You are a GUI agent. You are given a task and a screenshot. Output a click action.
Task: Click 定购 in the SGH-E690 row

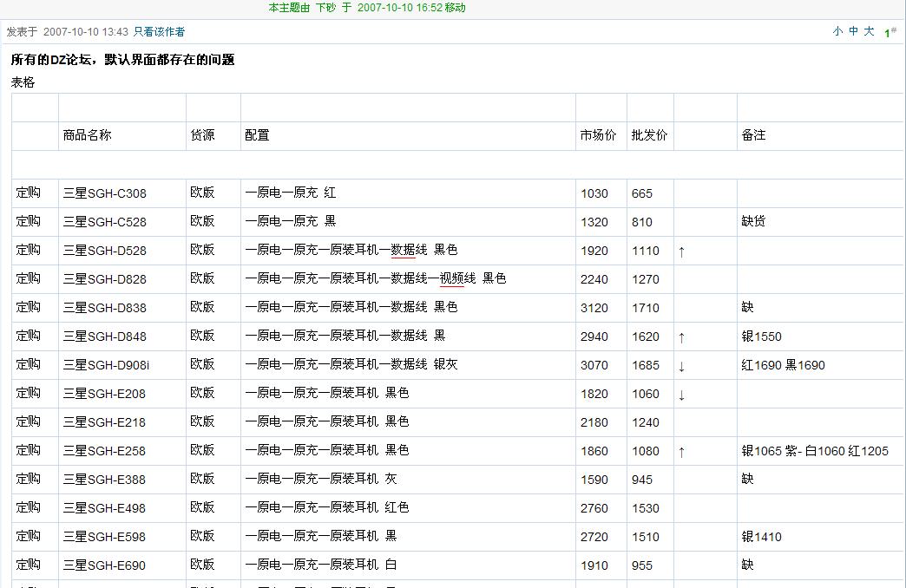pos(29,565)
